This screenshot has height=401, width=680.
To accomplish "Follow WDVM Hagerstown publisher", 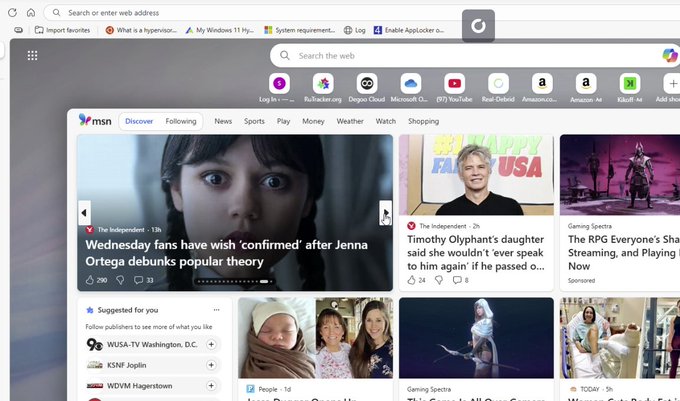I will click(211, 385).
